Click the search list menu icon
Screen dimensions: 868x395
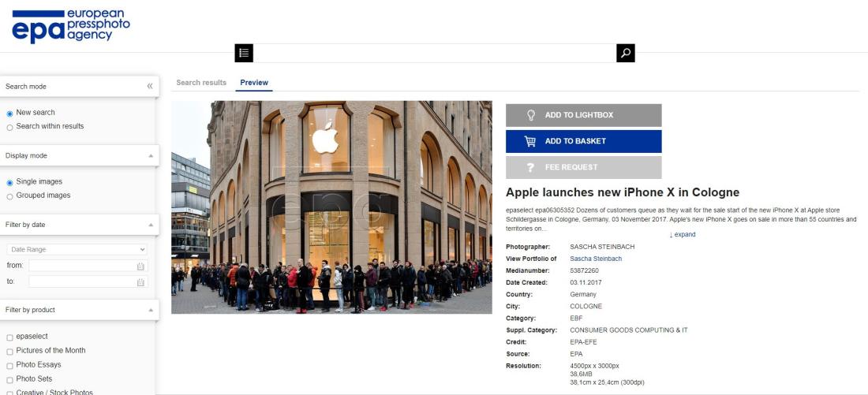click(244, 53)
